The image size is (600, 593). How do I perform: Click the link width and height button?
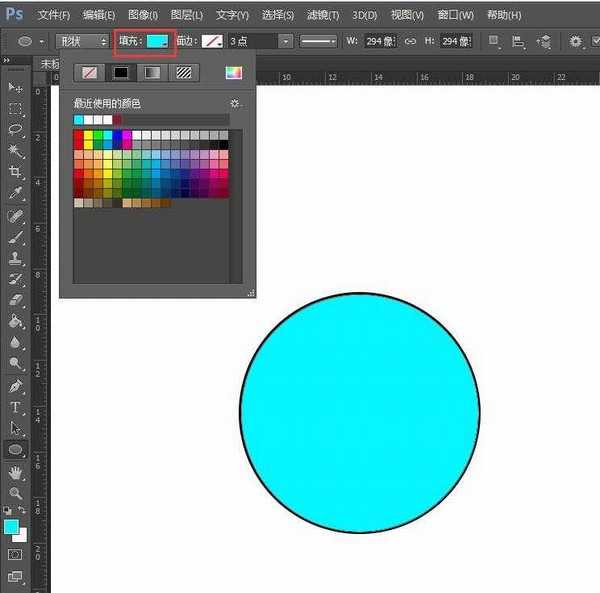coord(410,41)
